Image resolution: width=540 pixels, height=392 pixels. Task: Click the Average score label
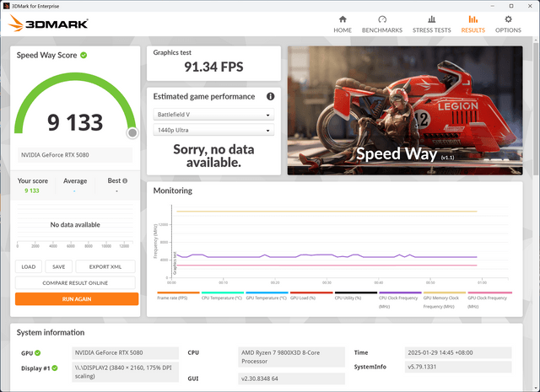(x=75, y=181)
